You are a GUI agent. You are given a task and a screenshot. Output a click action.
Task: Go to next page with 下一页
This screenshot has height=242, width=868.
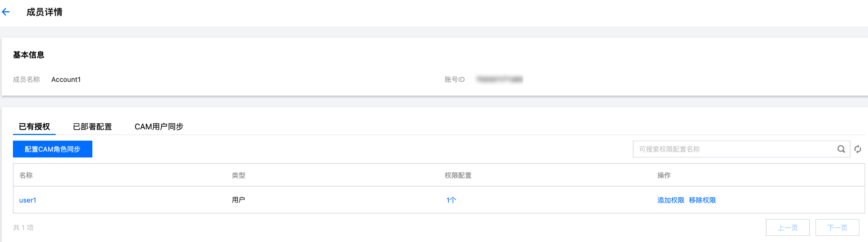click(837, 228)
